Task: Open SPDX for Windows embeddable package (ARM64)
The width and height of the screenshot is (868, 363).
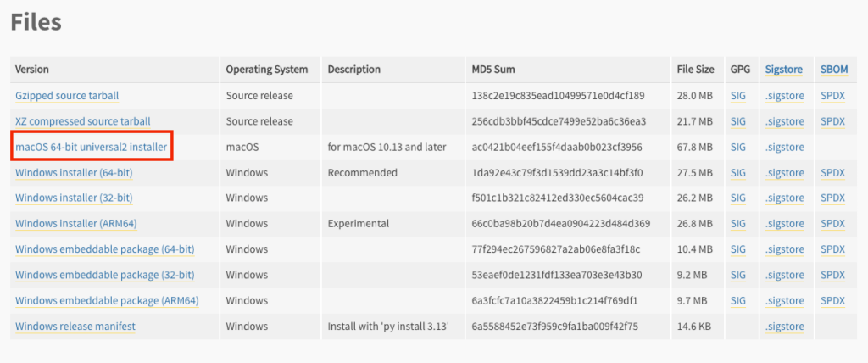Action: click(832, 300)
